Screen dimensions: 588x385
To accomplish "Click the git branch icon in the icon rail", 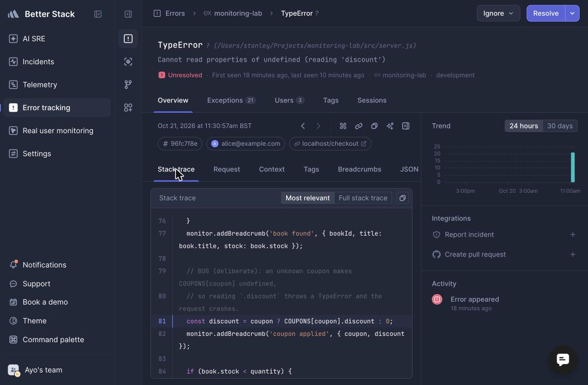I will pos(128,85).
